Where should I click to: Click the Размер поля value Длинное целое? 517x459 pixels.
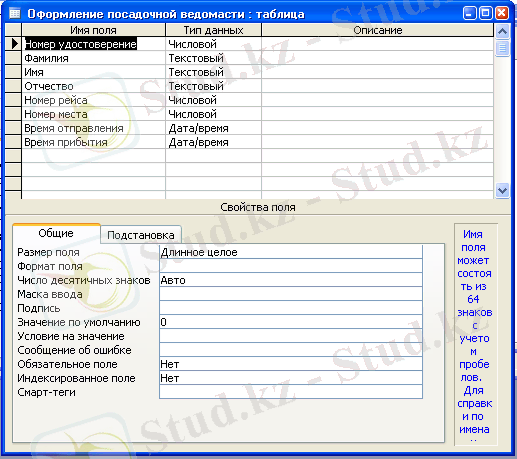[x=291, y=252]
